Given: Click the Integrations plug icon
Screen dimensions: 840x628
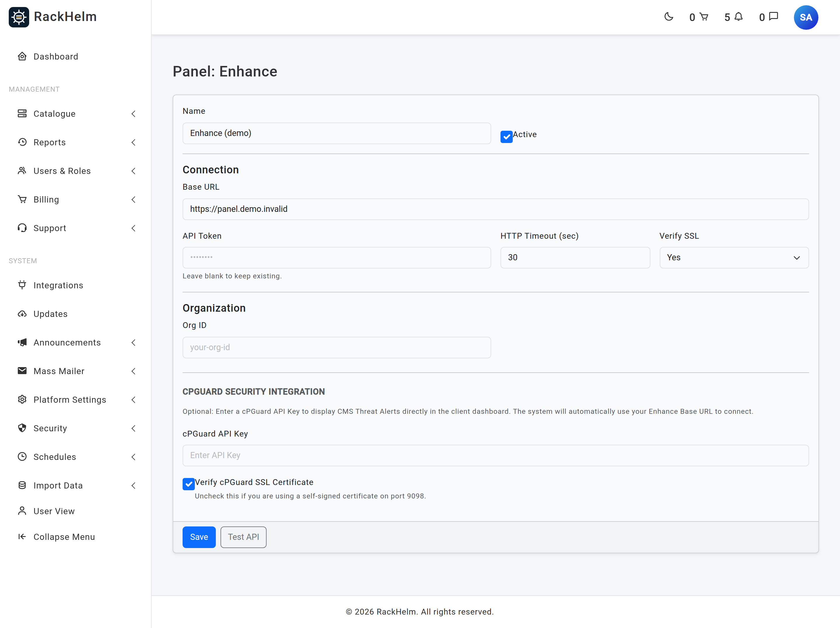Looking at the screenshot, I should [x=22, y=285].
